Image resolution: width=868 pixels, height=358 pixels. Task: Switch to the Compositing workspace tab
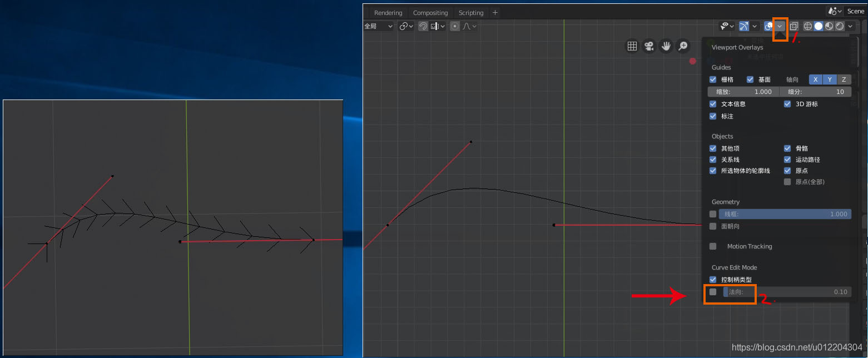pos(430,13)
